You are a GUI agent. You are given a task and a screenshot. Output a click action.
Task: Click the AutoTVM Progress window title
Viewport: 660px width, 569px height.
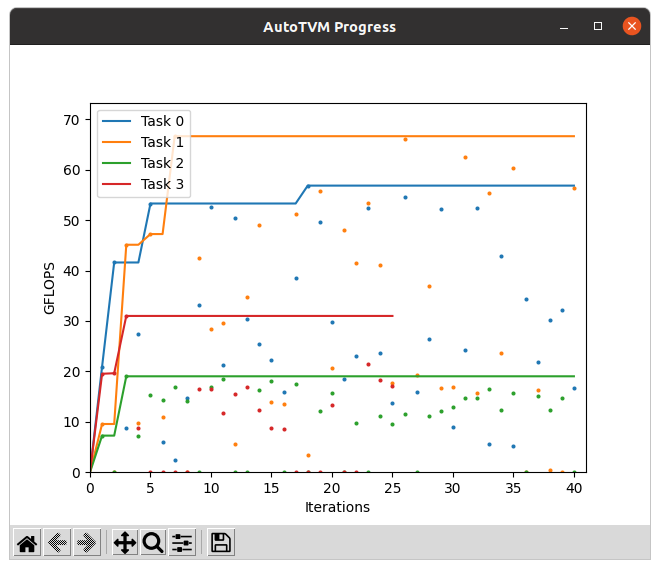330,27
